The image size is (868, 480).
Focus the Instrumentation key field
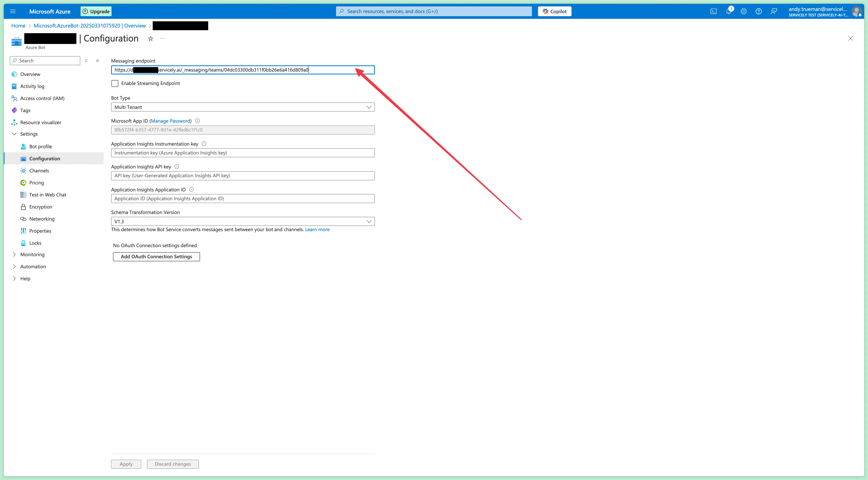(x=243, y=153)
